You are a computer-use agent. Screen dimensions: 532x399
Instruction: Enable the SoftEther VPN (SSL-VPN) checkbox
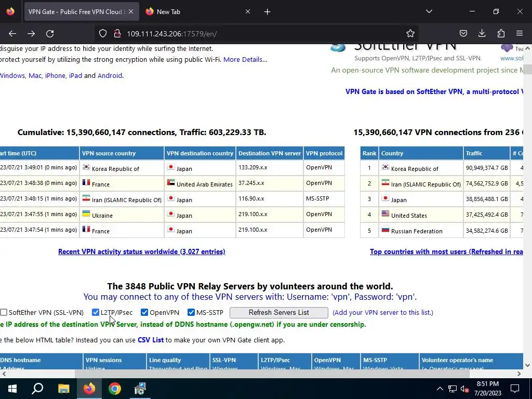[x=4, y=312]
